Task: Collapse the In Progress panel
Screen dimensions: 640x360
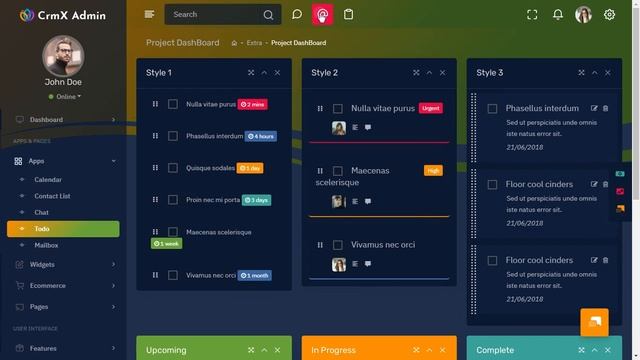Action: point(429,350)
